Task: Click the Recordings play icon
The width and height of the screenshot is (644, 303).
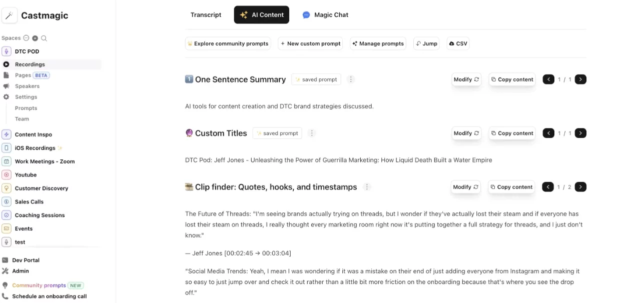Action: [x=6, y=64]
